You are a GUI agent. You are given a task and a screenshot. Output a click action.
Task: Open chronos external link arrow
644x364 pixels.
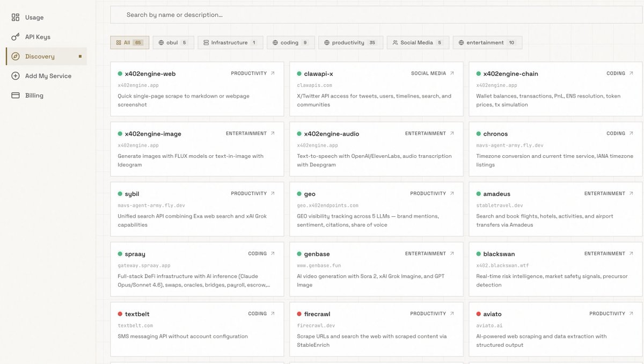pos(631,133)
